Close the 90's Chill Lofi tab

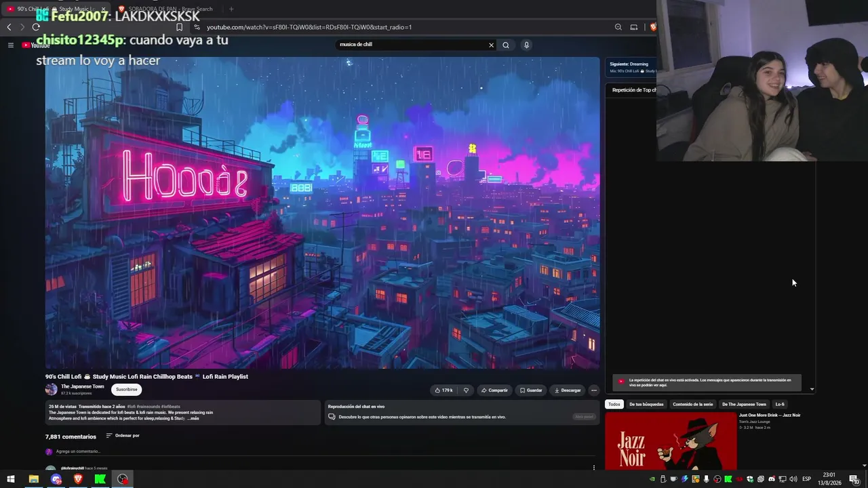coord(103,9)
